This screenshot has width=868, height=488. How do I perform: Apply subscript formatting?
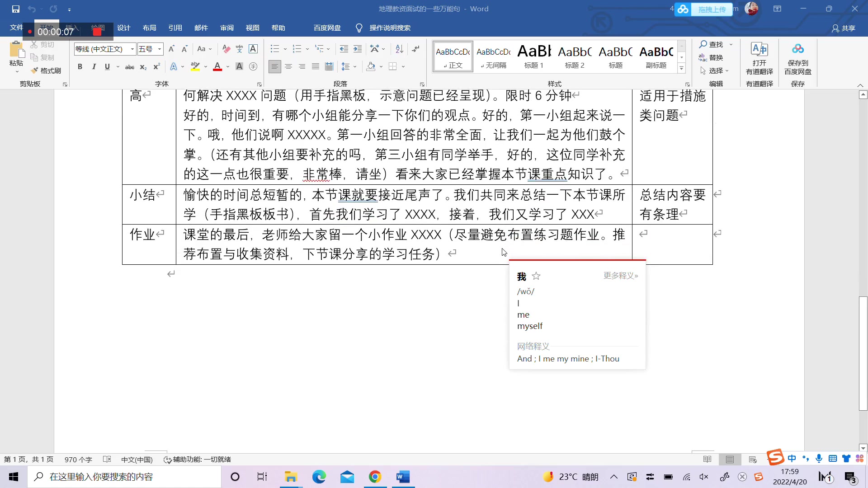point(143,67)
